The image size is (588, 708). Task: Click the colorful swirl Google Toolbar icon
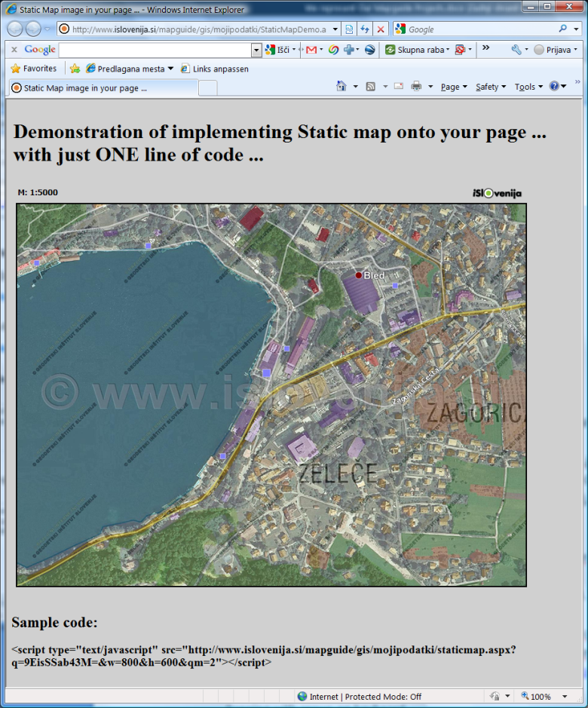pos(334,50)
